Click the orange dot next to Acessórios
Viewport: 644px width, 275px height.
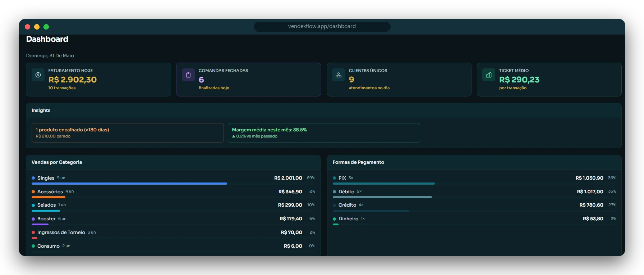click(33, 192)
